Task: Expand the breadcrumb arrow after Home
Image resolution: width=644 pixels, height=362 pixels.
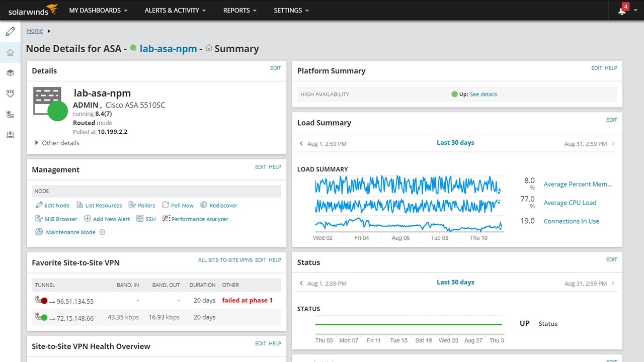Action: (x=49, y=31)
